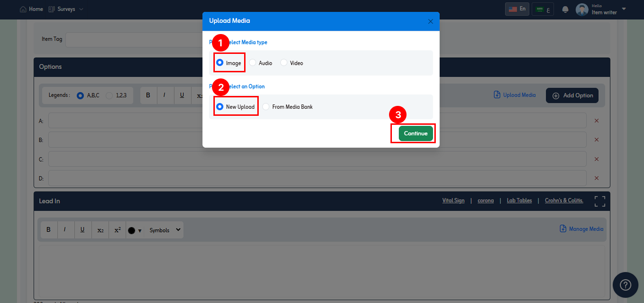Expand the Lead In panel to fullscreen

pos(600,201)
